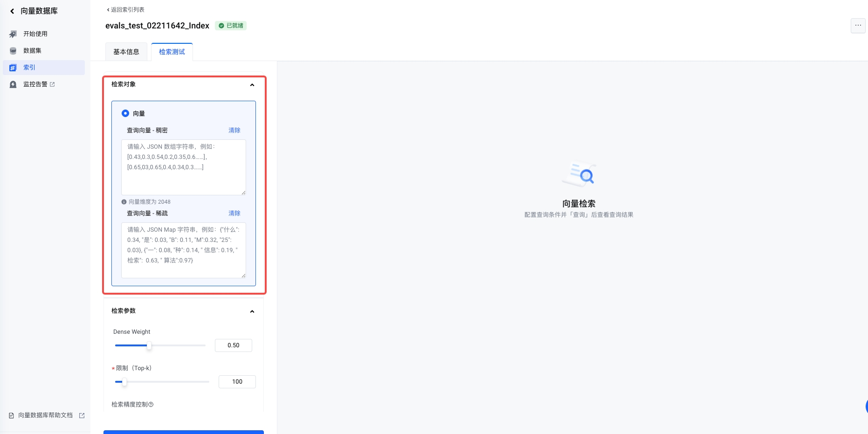Open the more options ellipsis menu
Image resolution: width=868 pixels, height=434 pixels.
(858, 26)
